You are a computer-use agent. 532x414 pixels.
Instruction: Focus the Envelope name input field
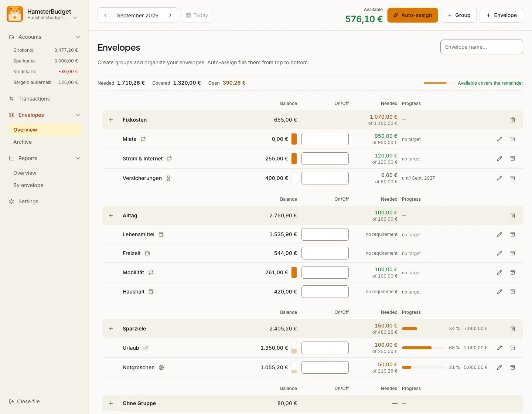point(482,47)
